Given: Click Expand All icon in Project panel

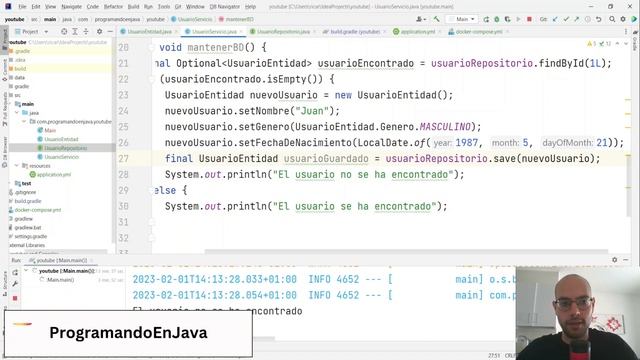Looking at the screenshot, I should click(75, 31).
